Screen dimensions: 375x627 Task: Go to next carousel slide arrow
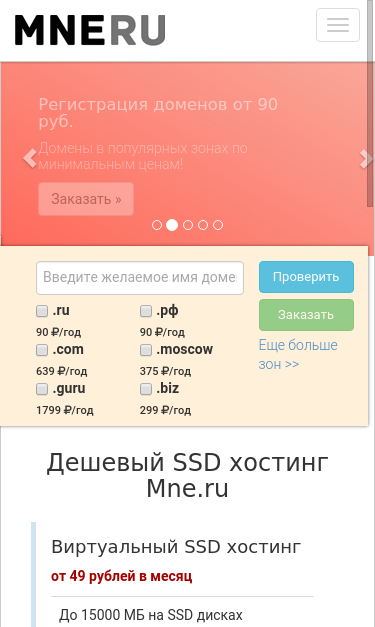coord(365,158)
